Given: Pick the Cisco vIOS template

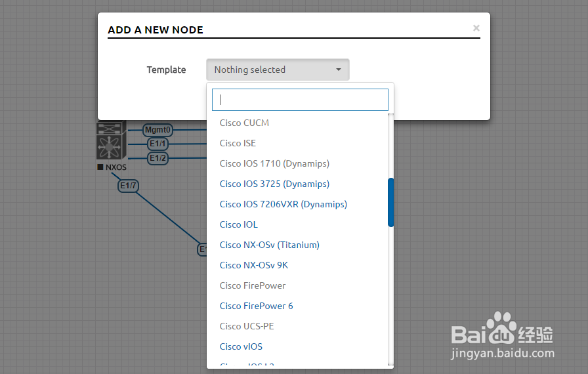Looking at the screenshot, I should (241, 346).
